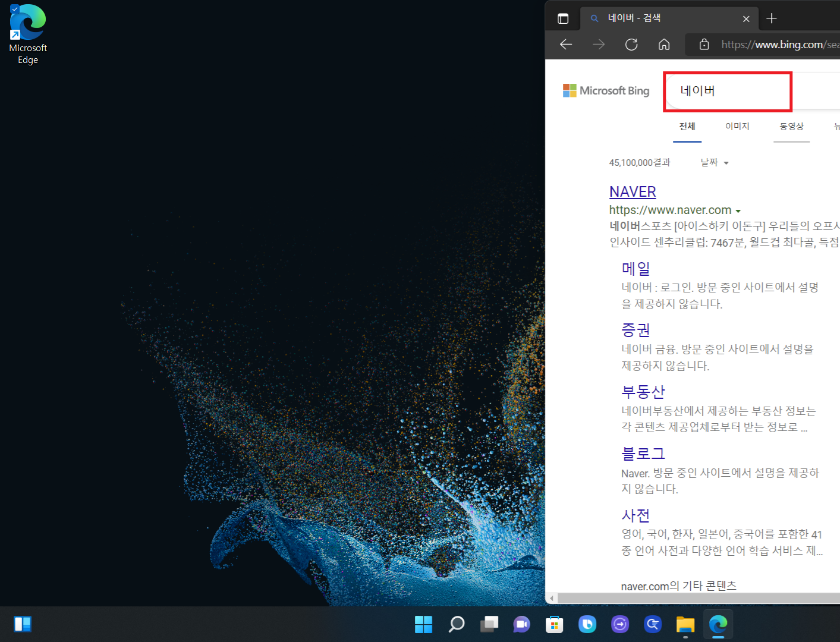Image resolution: width=840 pixels, height=642 pixels.
Task: Open Task View on taskbar
Action: click(489, 624)
